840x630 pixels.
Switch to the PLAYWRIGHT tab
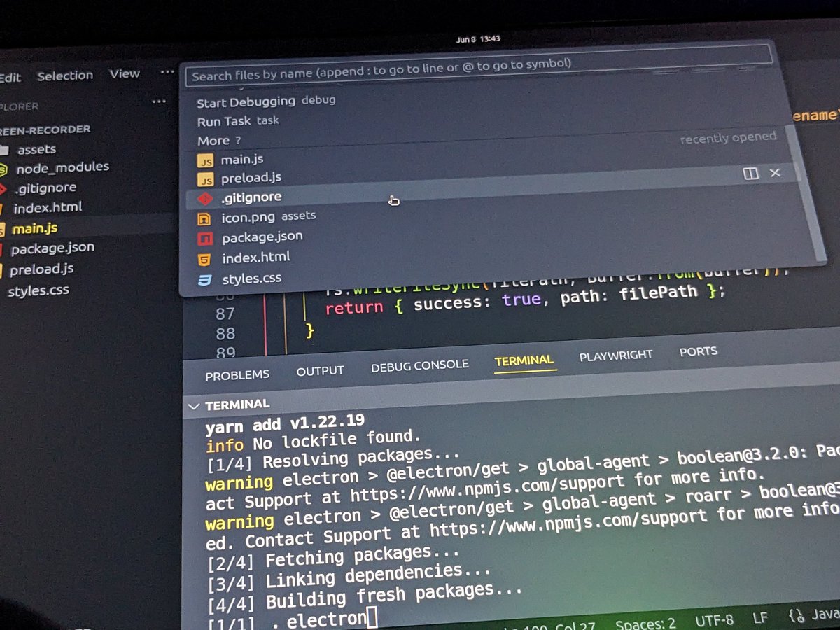coord(616,356)
